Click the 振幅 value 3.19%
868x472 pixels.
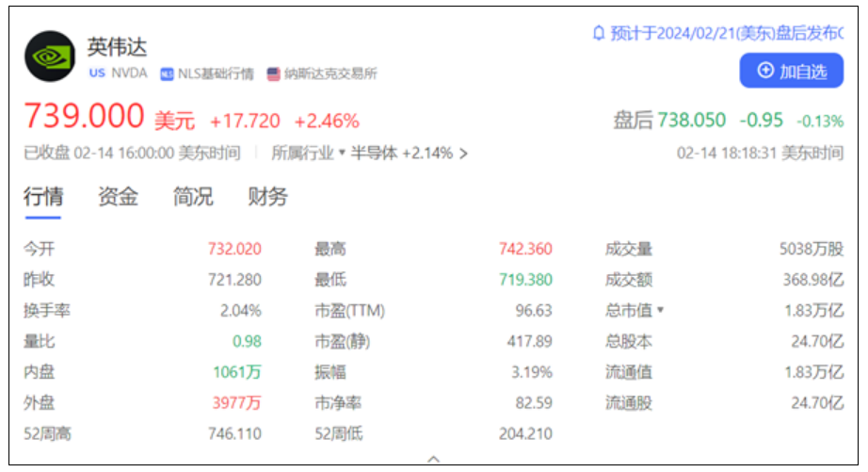point(531,372)
